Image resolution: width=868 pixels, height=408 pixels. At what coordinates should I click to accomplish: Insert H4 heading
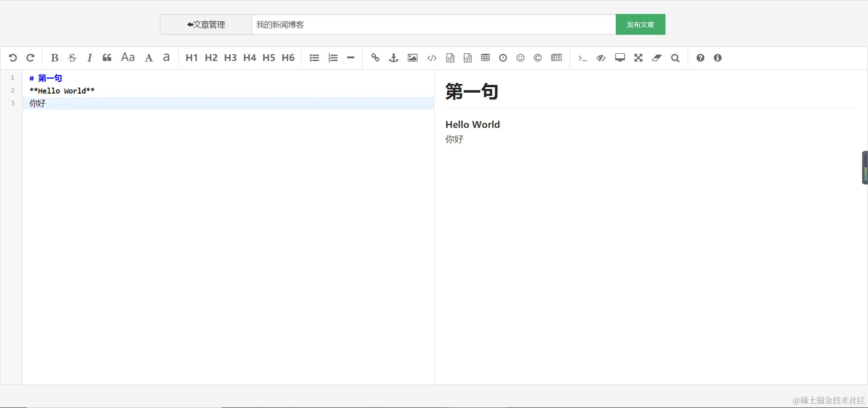(x=250, y=58)
